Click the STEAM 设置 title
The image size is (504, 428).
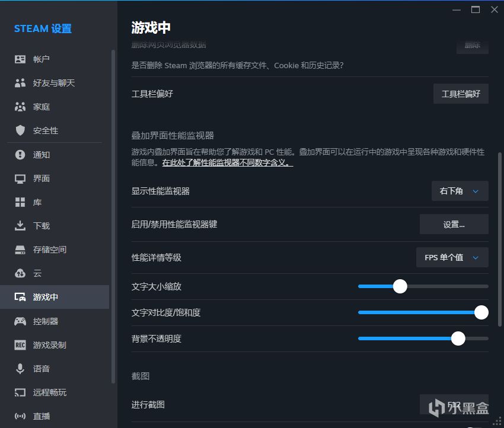[x=43, y=28]
